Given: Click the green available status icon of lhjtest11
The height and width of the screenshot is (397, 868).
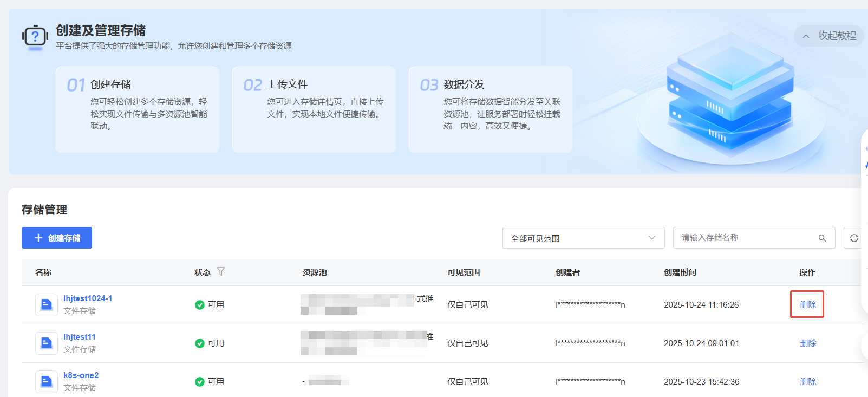Looking at the screenshot, I should 199,343.
